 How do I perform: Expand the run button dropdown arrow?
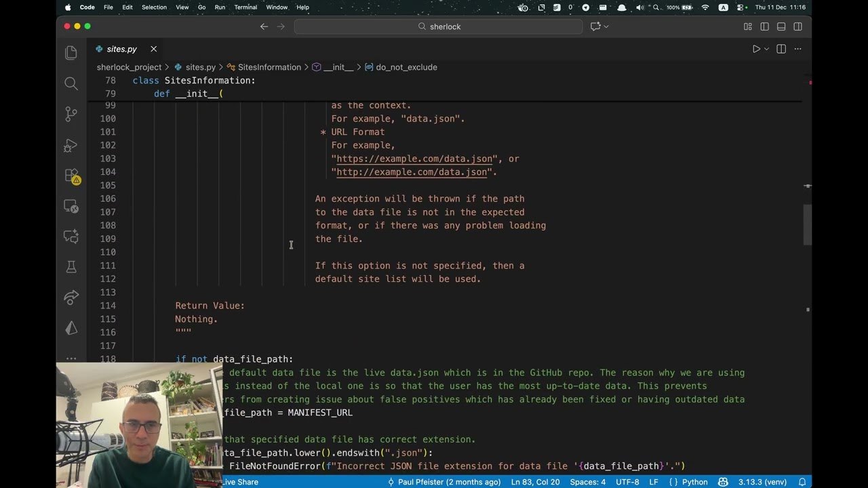coord(767,49)
